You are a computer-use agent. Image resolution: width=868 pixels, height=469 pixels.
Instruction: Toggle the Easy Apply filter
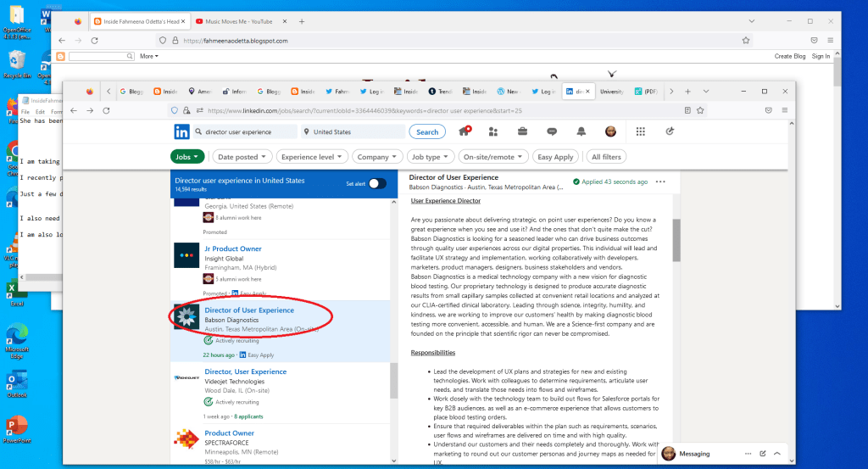point(555,157)
